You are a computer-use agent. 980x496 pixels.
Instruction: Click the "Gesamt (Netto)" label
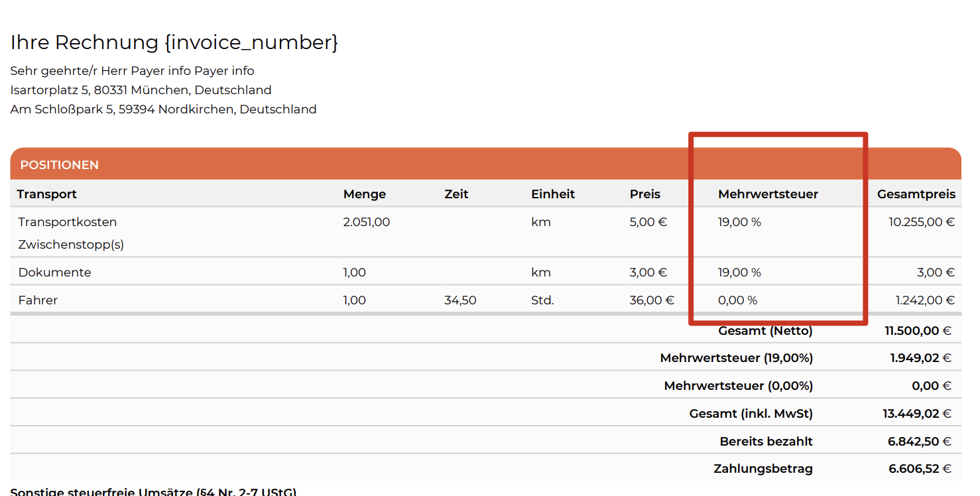click(x=766, y=331)
